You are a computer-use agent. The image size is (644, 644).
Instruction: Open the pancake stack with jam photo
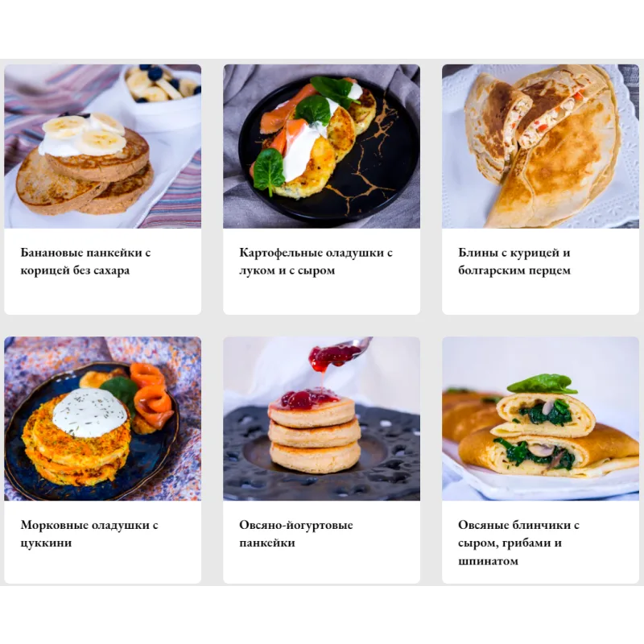[x=321, y=419]
